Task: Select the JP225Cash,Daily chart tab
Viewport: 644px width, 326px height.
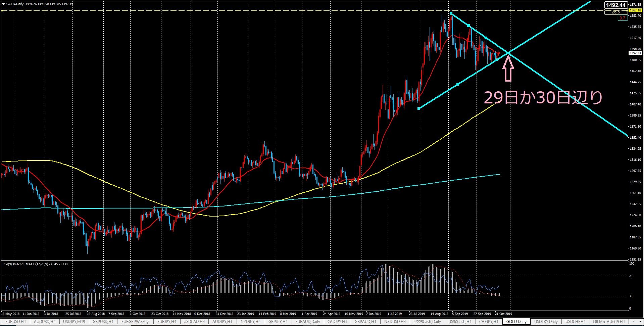Action: (427, 322)
